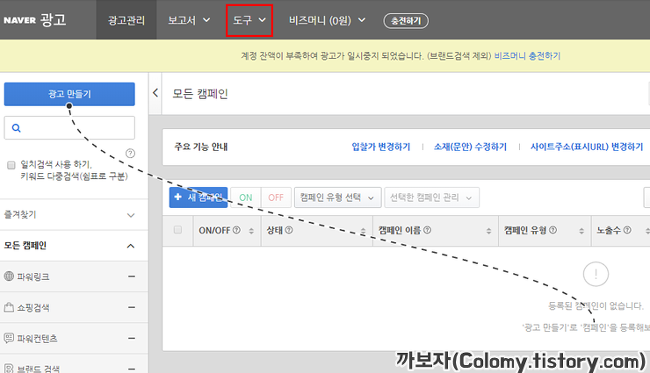The height and width of the screenshot is (373, 650).
Task: Collapse 파워링크 with its dash icon
Action: pyautogui.click(x=131, y=276)
